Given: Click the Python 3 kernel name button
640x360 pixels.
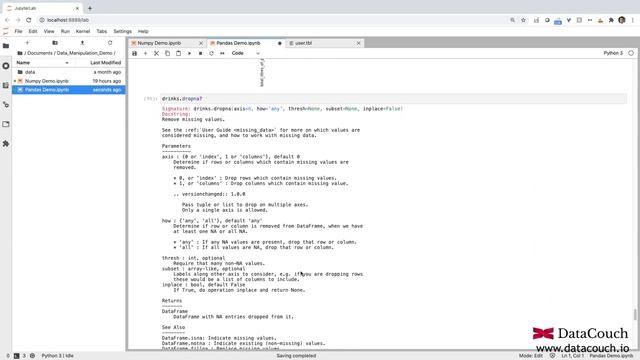Looking at the screenshot, I should [x=613, y=53].
